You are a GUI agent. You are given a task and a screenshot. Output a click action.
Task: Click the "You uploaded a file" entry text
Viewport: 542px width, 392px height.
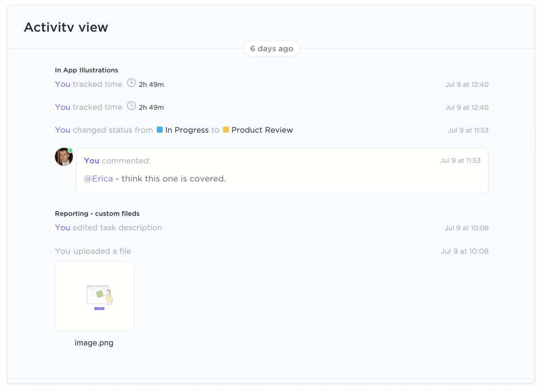point(93,251)
